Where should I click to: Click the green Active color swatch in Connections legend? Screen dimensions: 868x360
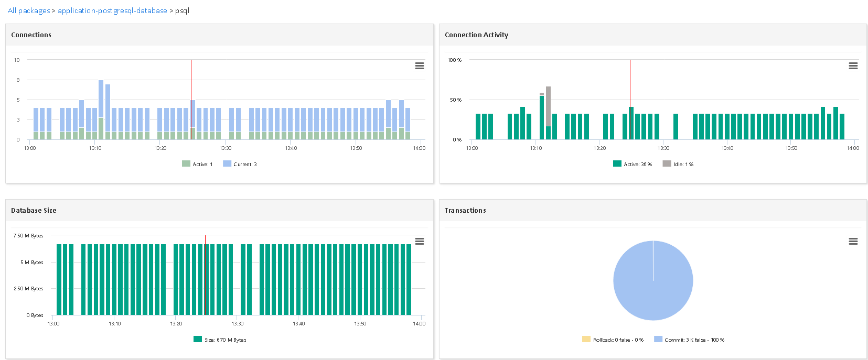(x=186, y=164)
